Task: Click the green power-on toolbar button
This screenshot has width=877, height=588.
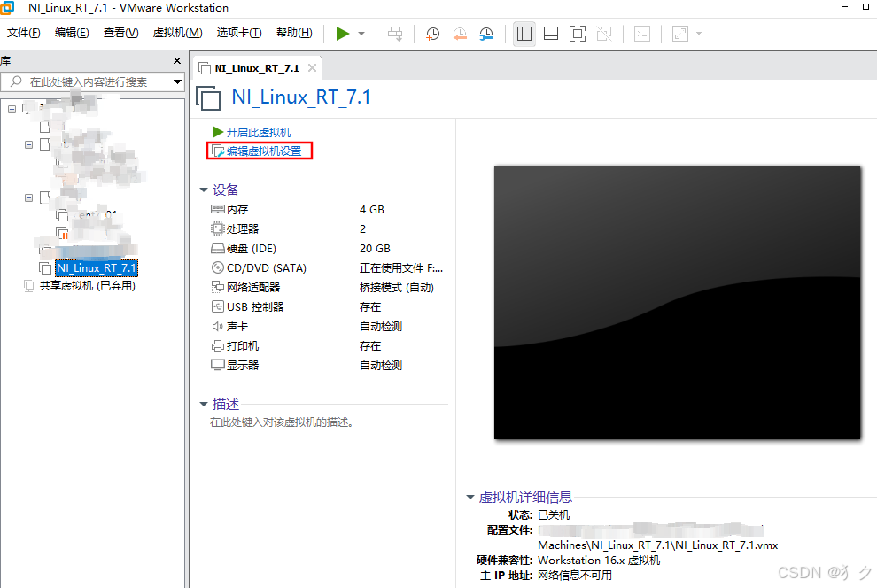Action: (343, 33)
